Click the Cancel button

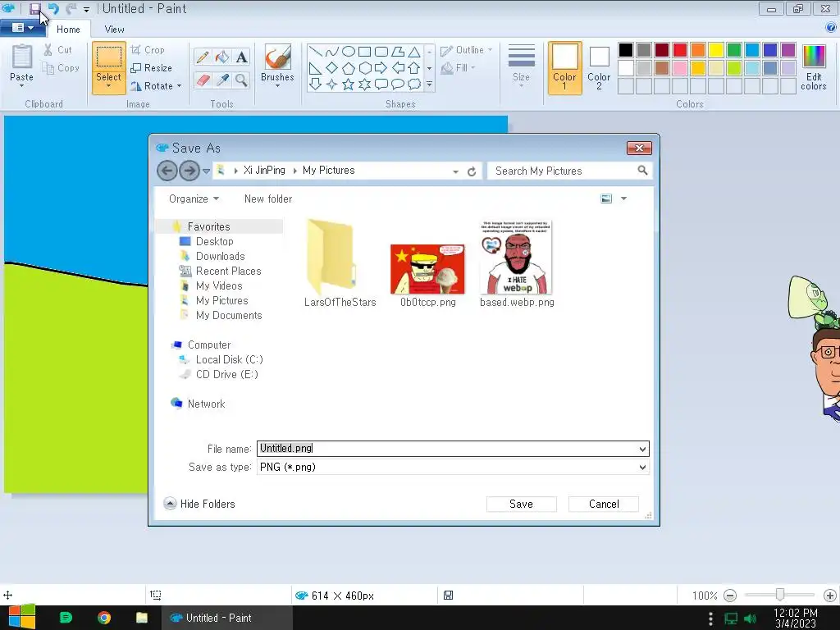604,504
